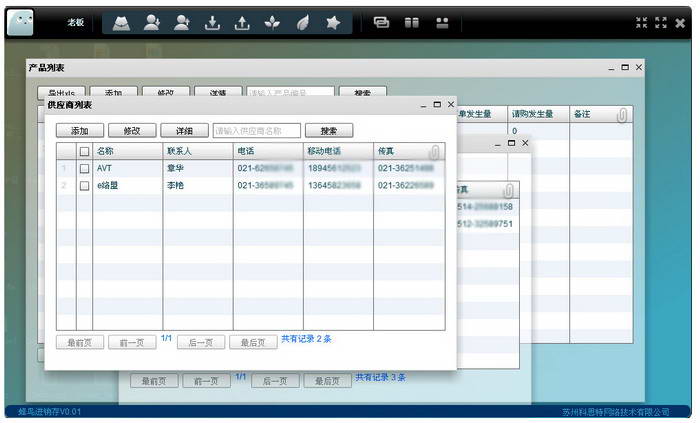Select contact cell 章华
This screenshot has height=423, width=700.
click(x=198, y=168)
